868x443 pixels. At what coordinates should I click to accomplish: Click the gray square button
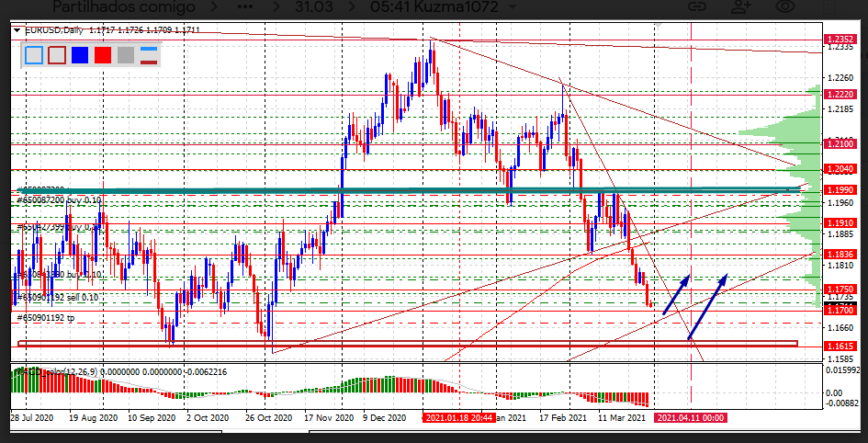click(126, 54)
